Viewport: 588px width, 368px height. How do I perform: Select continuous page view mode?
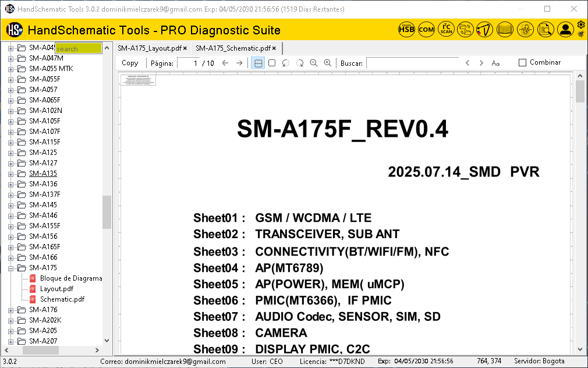coord(258,63)
